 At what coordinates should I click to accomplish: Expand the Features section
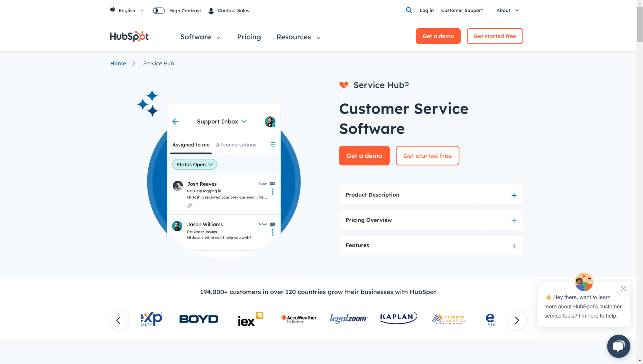coord(431,245)
